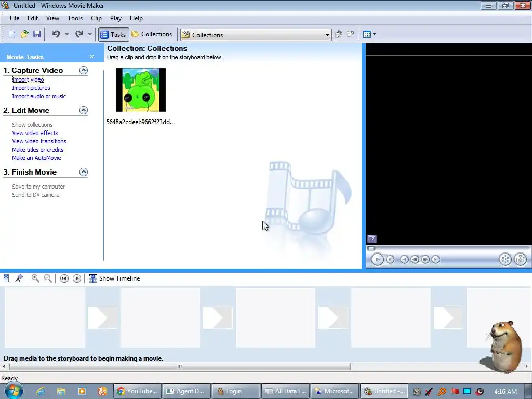Set audio levels on the storyboard toolbar
The width and height of the screenshot is (532, 399).
click(x=6, y=278)
